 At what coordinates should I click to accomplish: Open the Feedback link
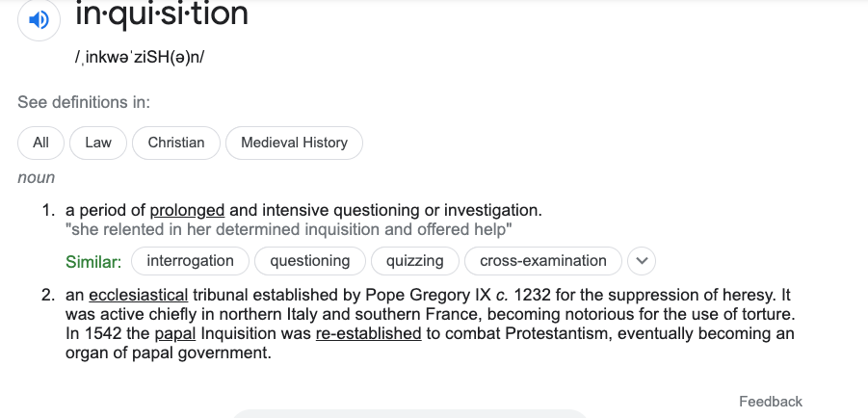pyautogui.click(x=771, y=402)
